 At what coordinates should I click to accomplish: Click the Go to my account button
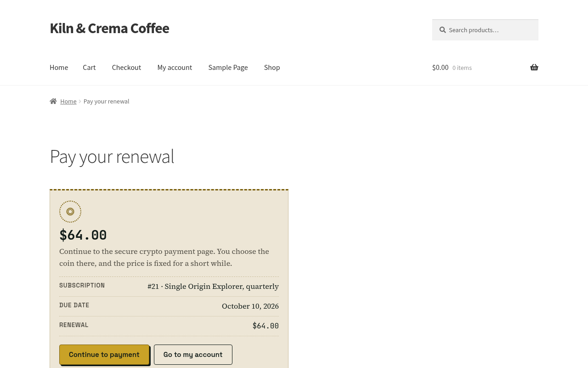(x=193, y=355)
